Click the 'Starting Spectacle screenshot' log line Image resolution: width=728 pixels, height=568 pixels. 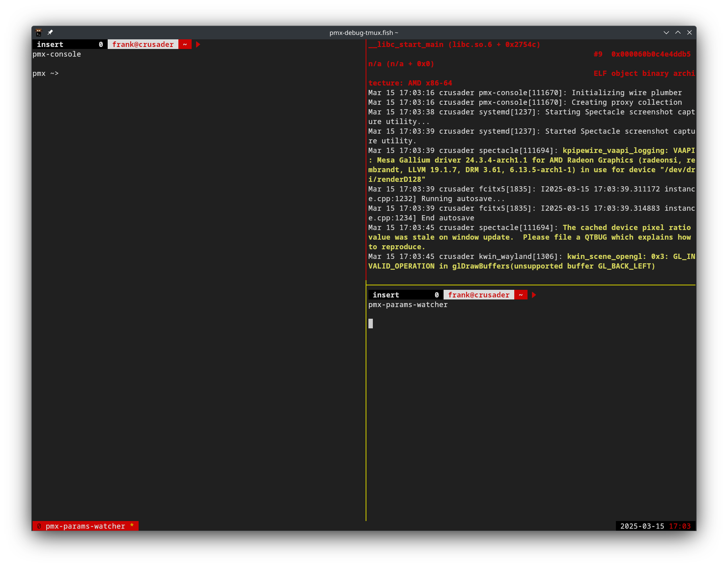[532, 117]
